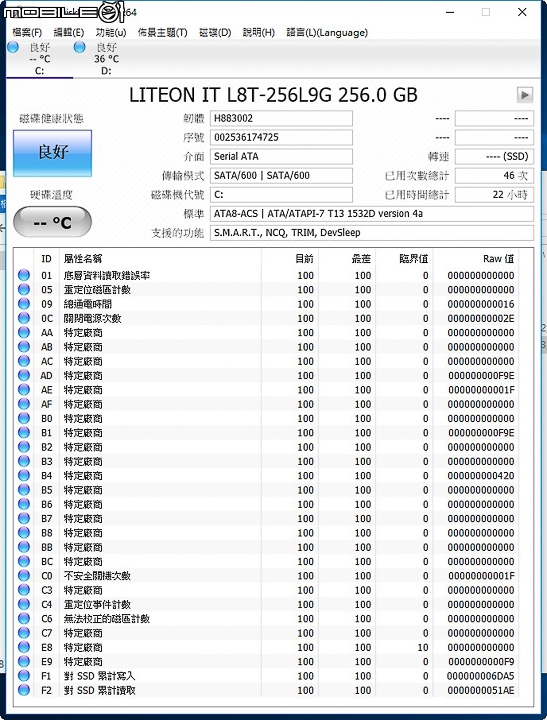
Task: Click raw value 000000000420 in B4 row
Action: coord(481,475)
